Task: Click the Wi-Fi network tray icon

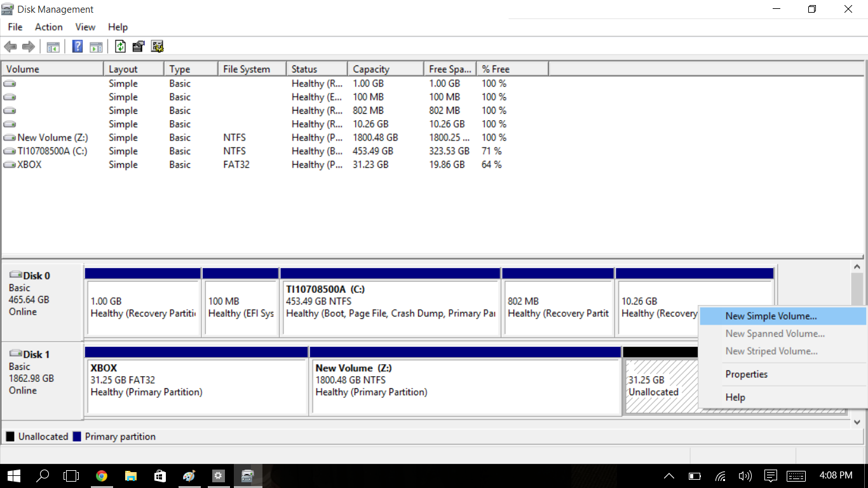Action: tap(721, 475)
